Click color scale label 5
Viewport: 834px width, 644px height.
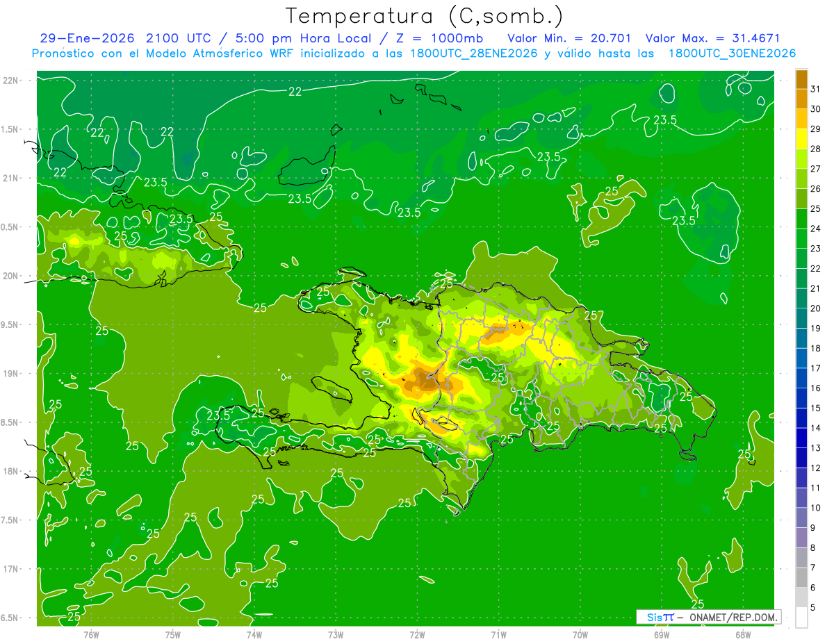click(x=813, y=608)
